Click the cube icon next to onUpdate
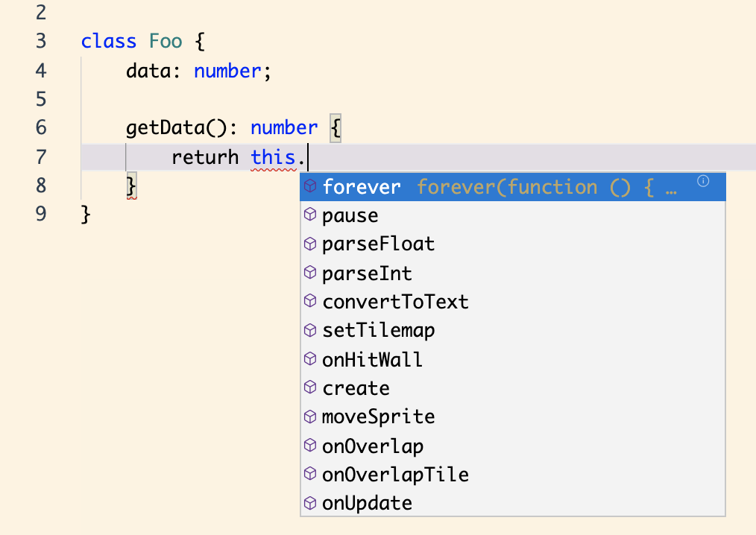This screenshot has width=756, height=535. coord(309,503)
